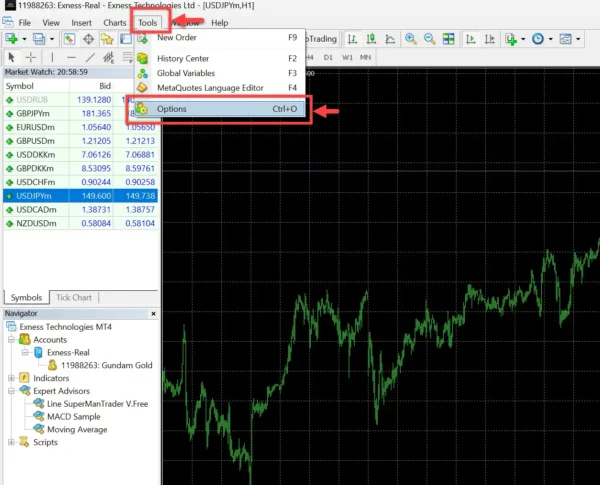Collapse the Accounts tree node

point(11,340)
